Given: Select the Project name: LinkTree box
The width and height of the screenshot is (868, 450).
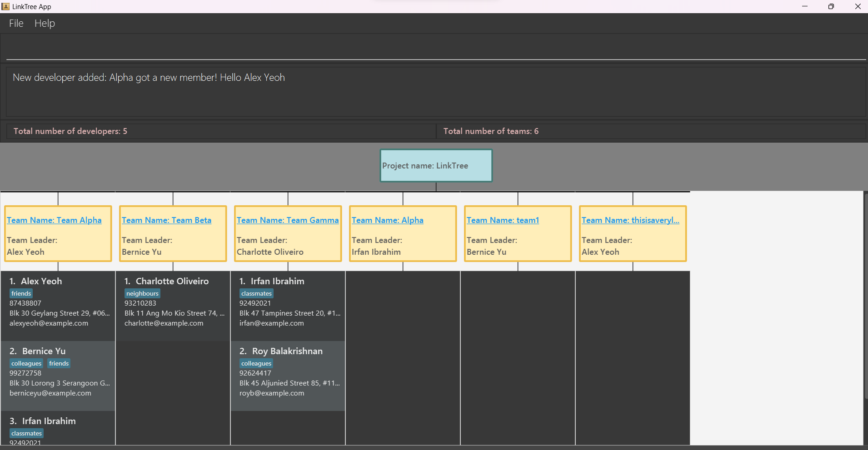Looking at the screenshot, I should tap(436, 166).
